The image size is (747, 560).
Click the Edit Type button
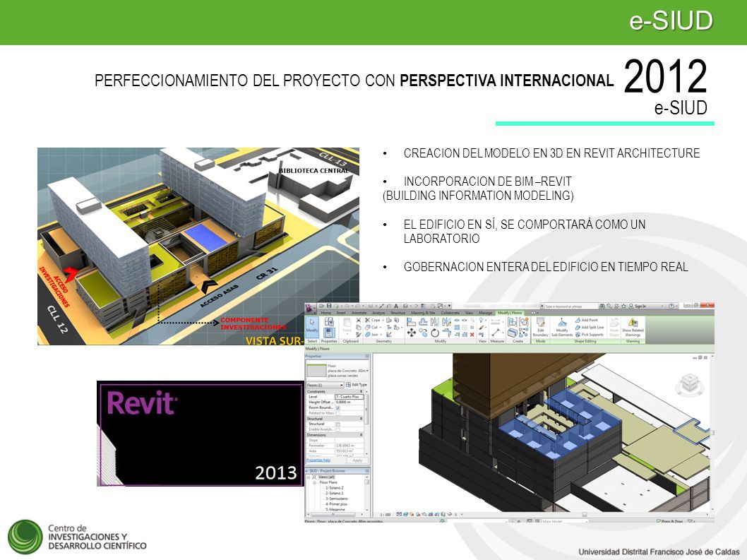[x=357, y=385]
